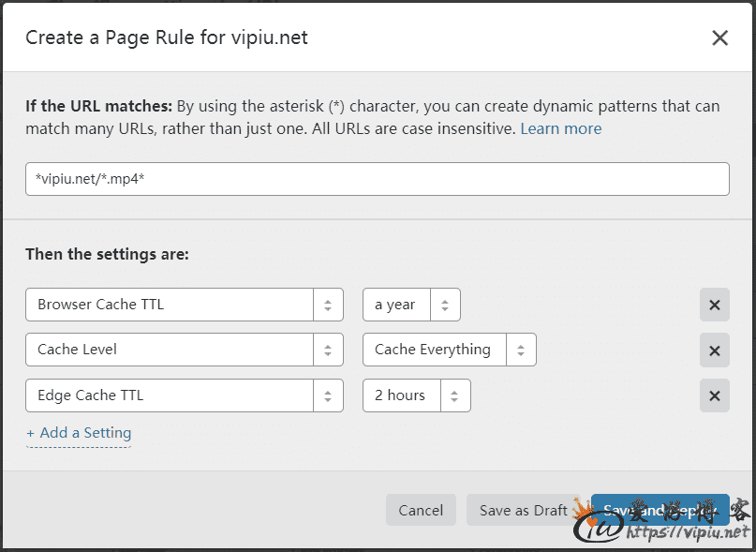The width and height of the screenshot is (756, 552).
Task: Open the Browser Cache TTL setting dropdown
Action: click(185, 305)
